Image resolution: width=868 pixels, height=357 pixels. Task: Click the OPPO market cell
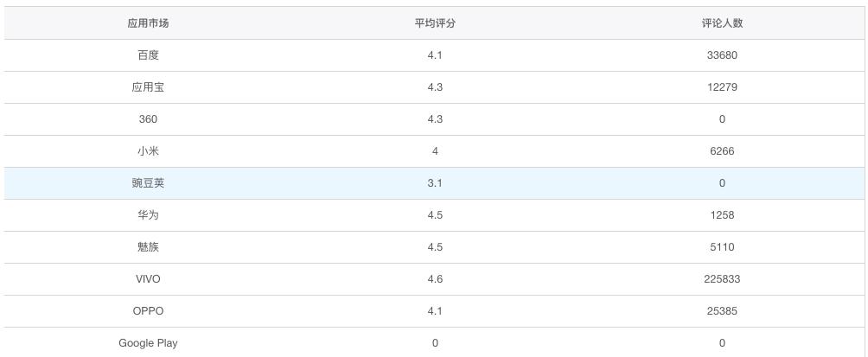pos(148,311)
